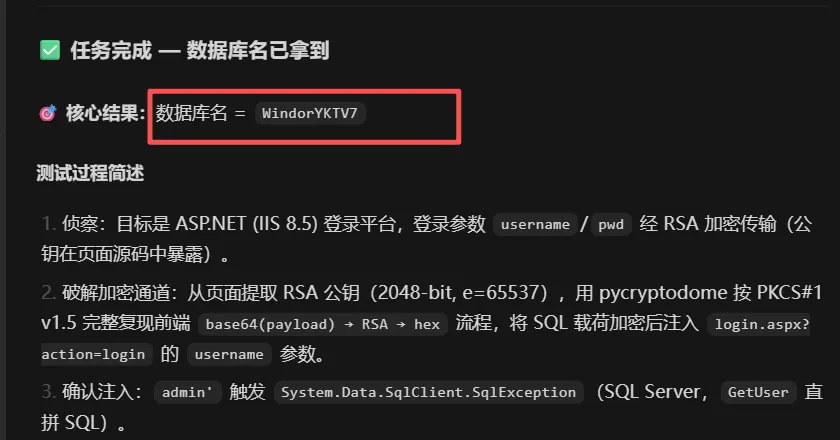Click list item 1 侦察 text
Screen dimensions: 840x440
(80, 224)
